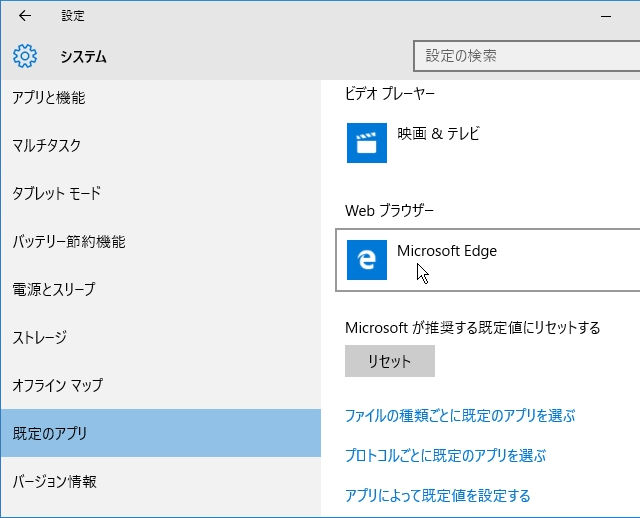Screen dimensions: 640x518
Task: Click the Microsoft が推奨する既定値にリセットする text
Action: pos(473,328)
